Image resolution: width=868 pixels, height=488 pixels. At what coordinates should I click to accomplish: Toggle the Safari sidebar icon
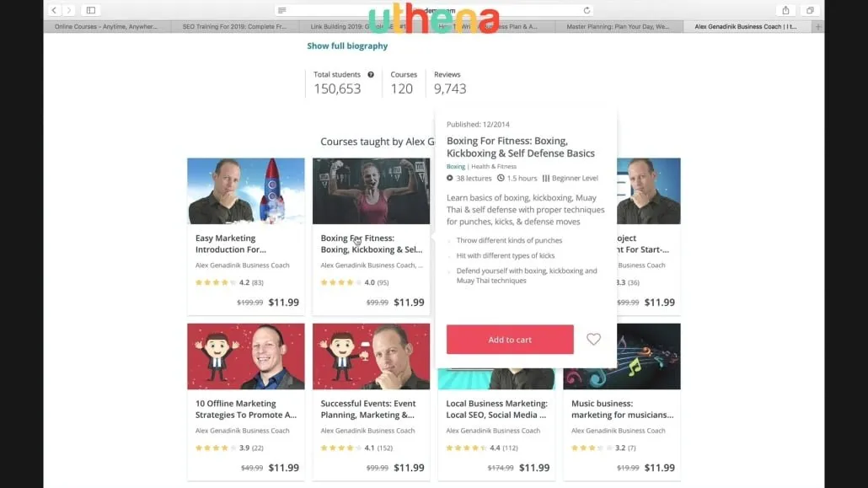pos(91,10)
